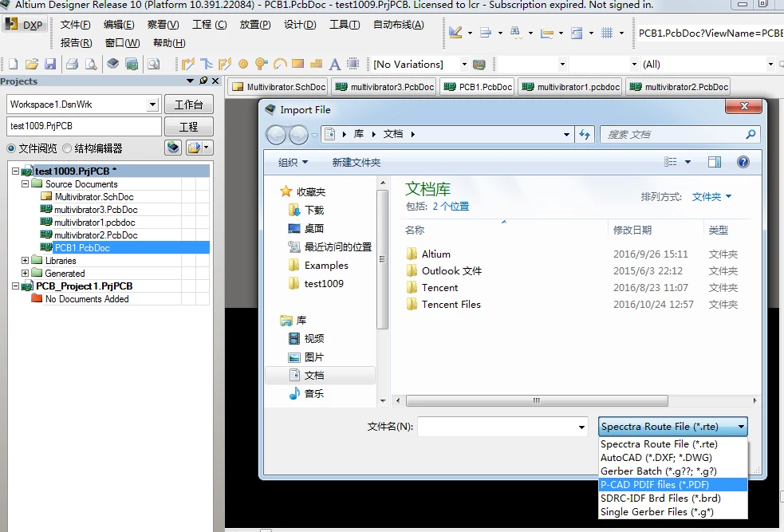This screenshot has height=532, width=784.
Task: Select the place arc tool
Action: [x=279, y=64]
